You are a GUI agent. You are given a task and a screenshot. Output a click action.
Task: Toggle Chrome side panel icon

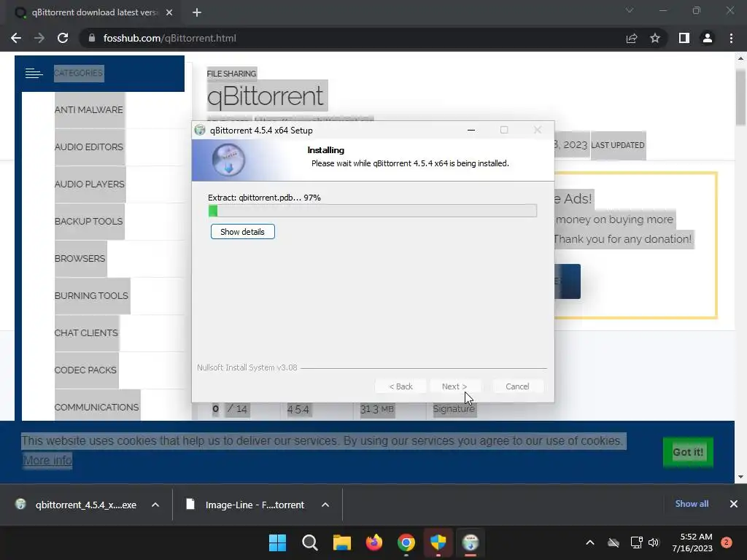(x=684, y=38)
